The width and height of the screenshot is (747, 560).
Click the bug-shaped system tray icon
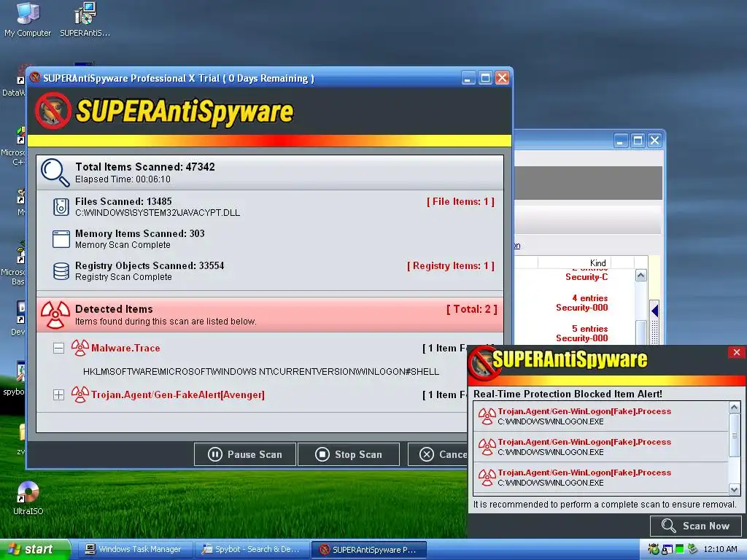654,549
